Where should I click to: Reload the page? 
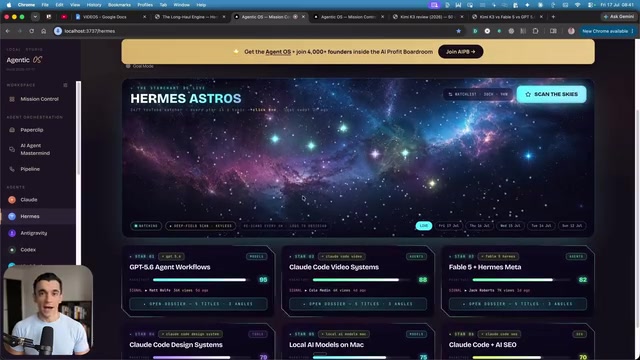click(31, 31)
